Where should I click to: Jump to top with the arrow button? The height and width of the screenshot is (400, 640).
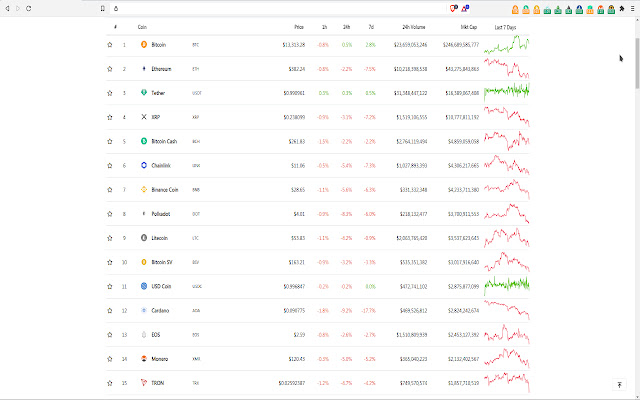(x=619, y=385)
